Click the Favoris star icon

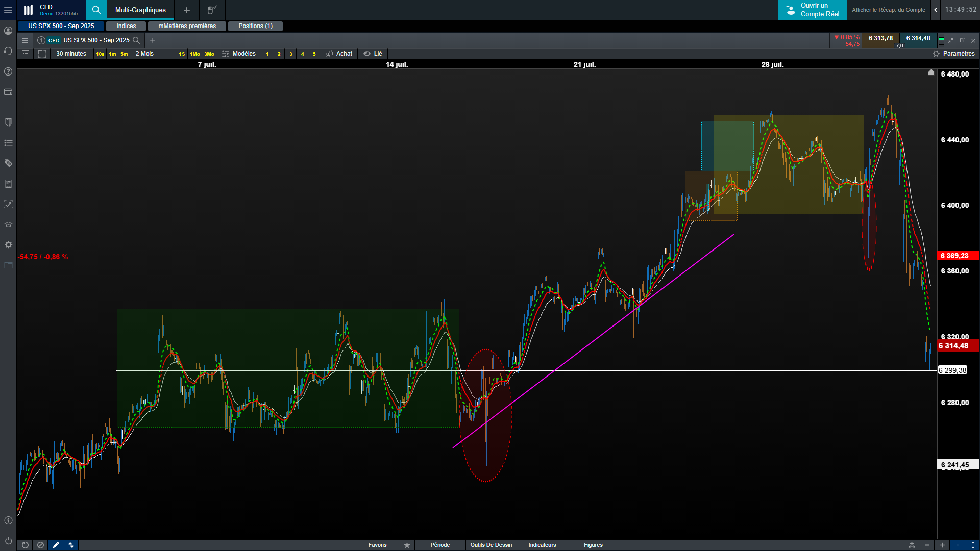(x=407, y=545)
